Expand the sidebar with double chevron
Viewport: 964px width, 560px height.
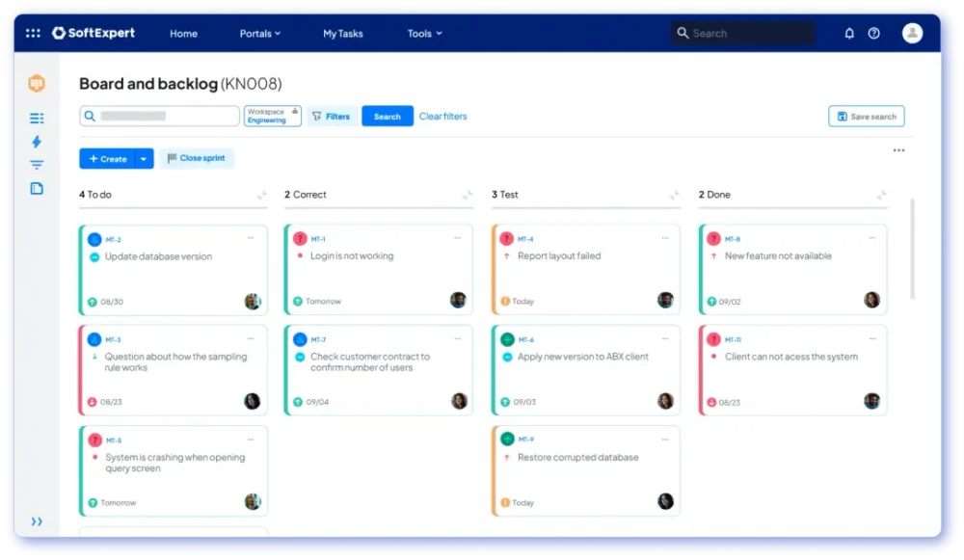37,521
